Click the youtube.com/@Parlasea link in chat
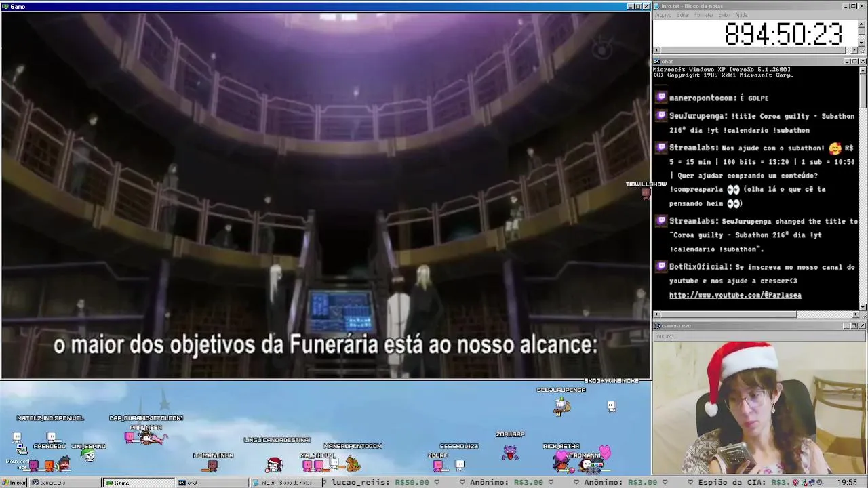This screenshot has height=488, width=868. [735, 295]
